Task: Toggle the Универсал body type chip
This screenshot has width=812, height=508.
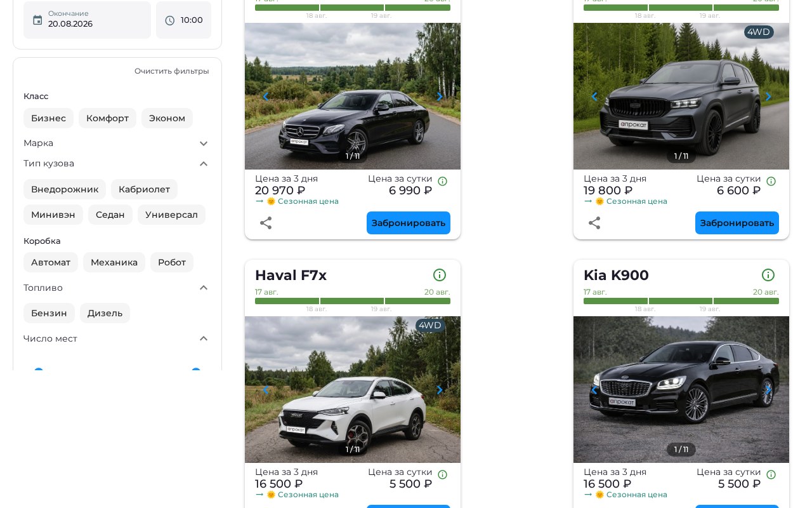Action: (x=171, y=215)
